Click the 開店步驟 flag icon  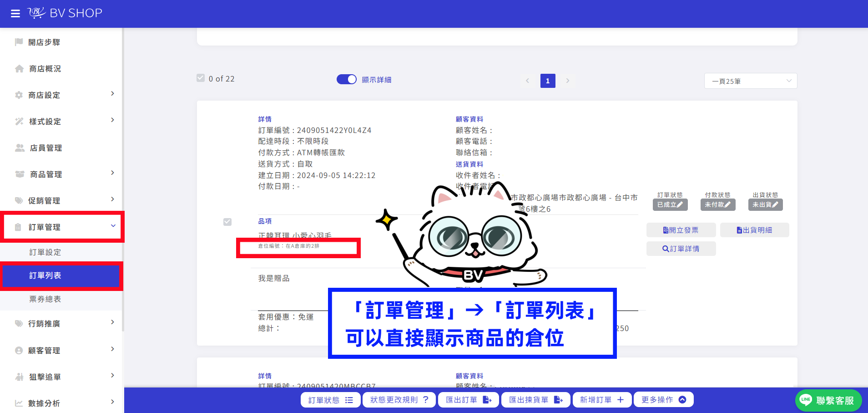point(19,42)
